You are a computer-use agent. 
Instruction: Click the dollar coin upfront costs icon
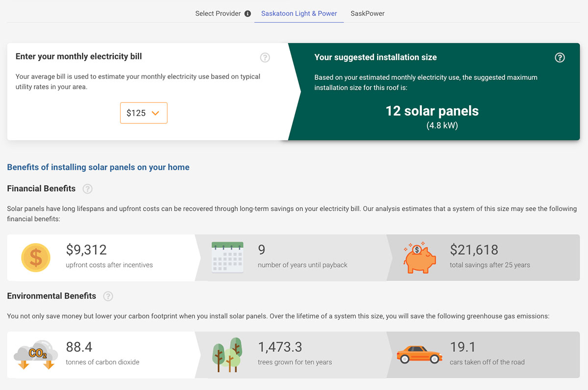(x=35, y=258)
